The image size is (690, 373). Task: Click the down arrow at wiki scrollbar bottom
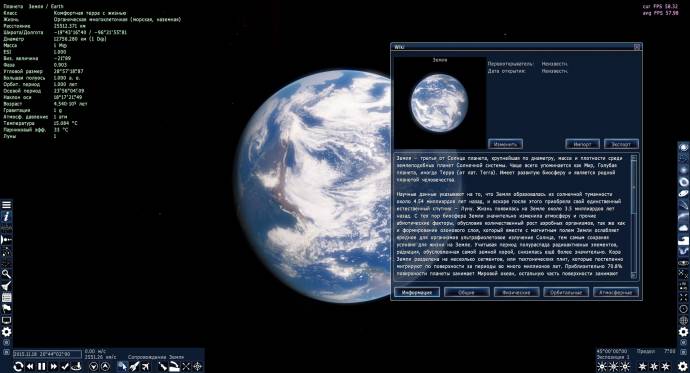pos(634,275)
